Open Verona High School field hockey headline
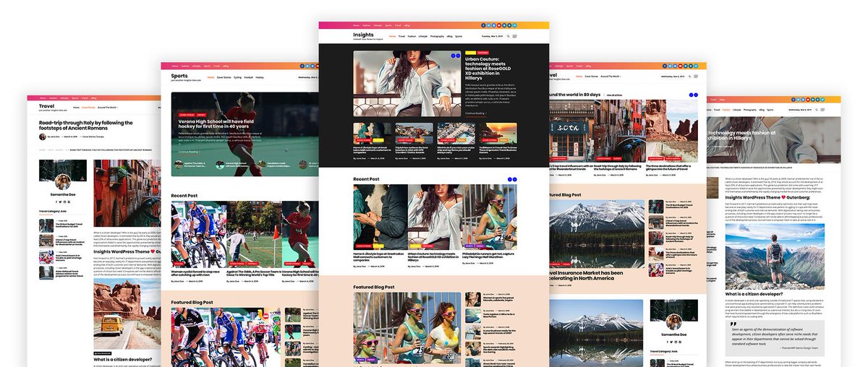This screenshot has height=367, width=868. 216,124
